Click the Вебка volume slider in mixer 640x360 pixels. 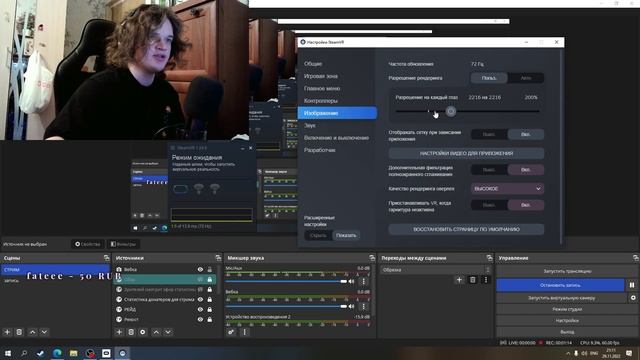(286, 307)
